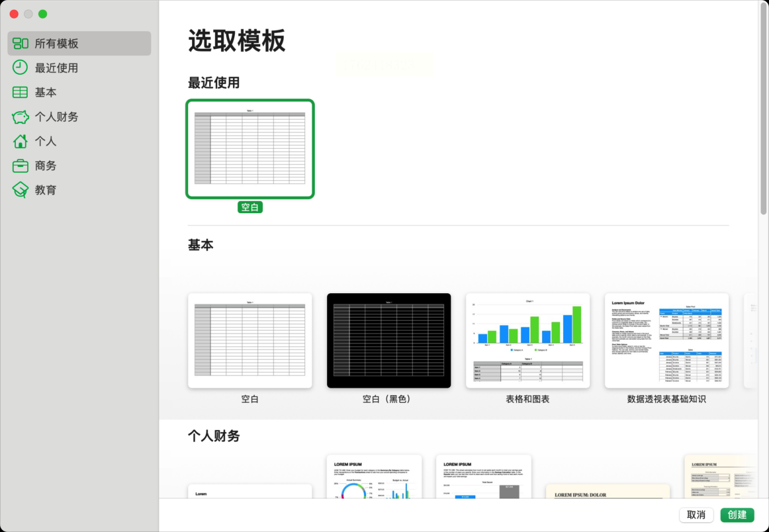Pick the savings bar chart template
This screenshot has height=532, width=769.
[x=484, y=477]
